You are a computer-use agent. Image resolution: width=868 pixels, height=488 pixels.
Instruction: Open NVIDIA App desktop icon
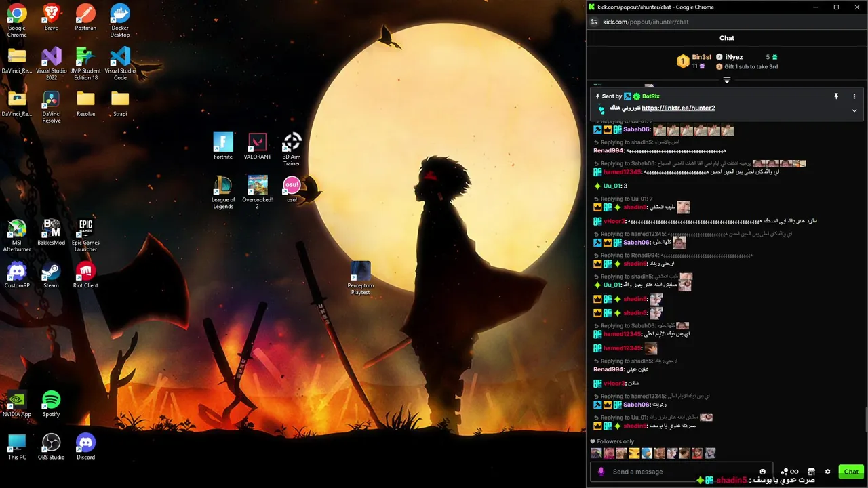pos(17,404)
